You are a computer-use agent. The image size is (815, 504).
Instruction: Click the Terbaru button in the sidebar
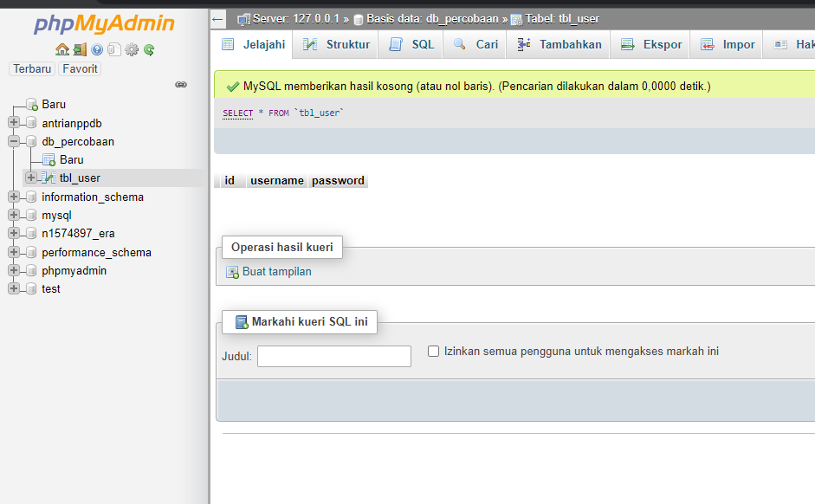[x=31, y=68]
